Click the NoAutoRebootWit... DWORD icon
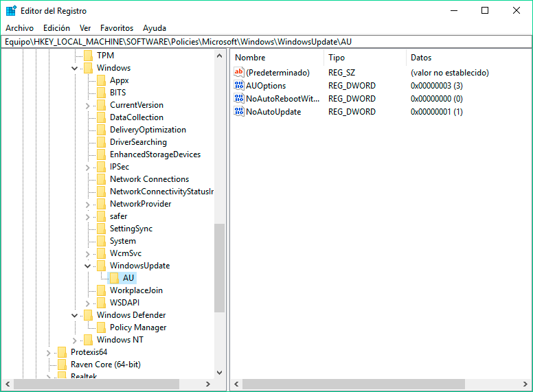533x392 pixels. pyautogui.click(x=239, y=98)
